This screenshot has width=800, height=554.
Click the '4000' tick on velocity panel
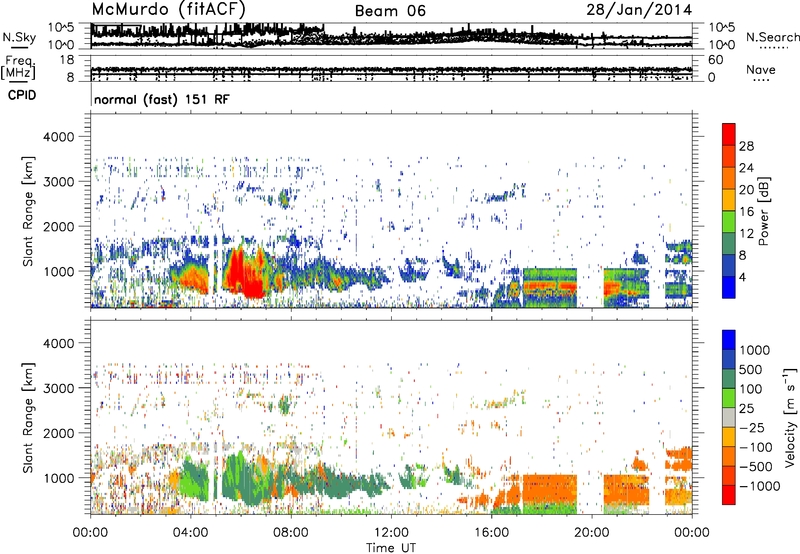point(59,343)
